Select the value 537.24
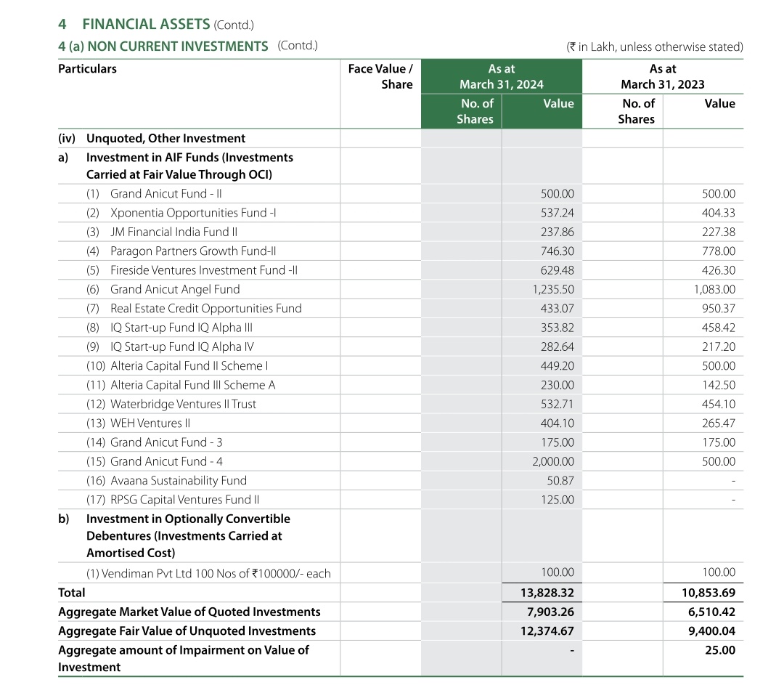Image resolution: width=784 pixels, height=685 pixels. (557, 213)
